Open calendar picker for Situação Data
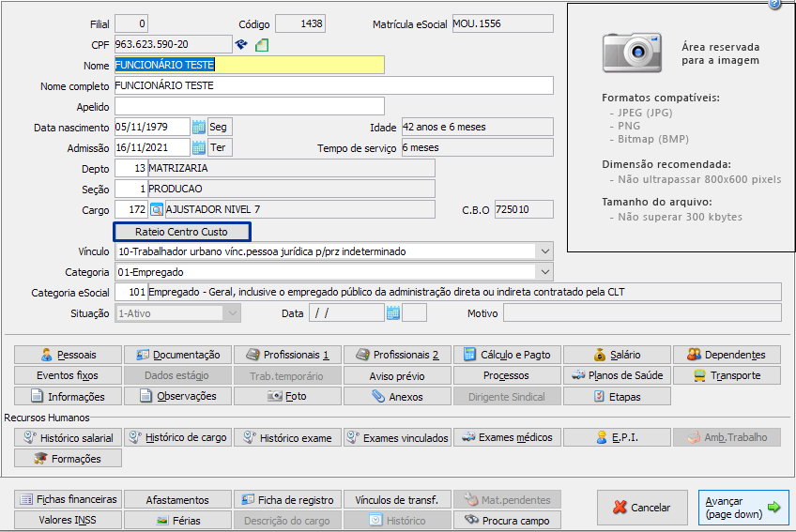The image size is (796, 532). (x=393, y=313)
